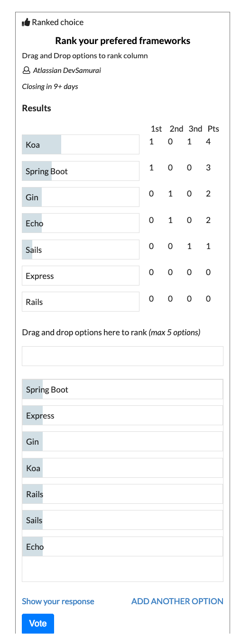The image size is (241, 644).
Task: Click the Gin results bar
Action: 81,197
